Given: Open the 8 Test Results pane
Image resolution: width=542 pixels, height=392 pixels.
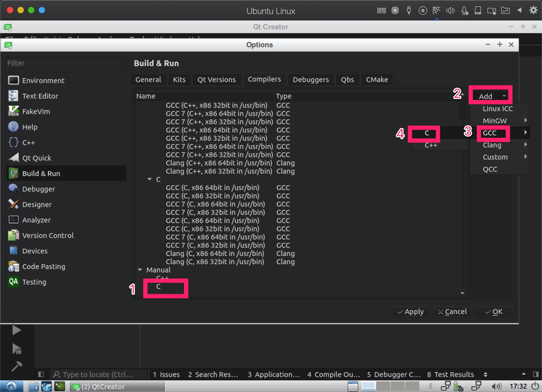Looking at the screenshot, I should tap(450, 375).
